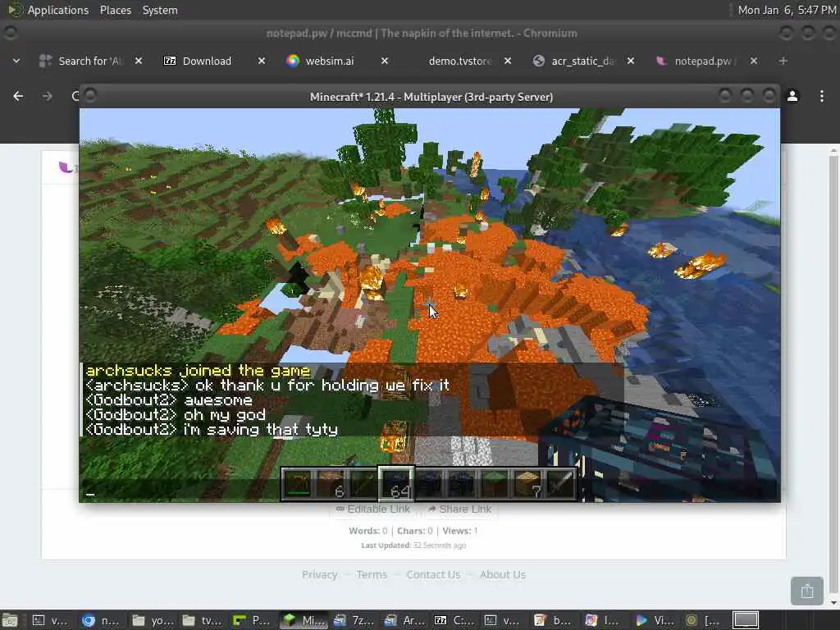Close the websim.ai tab
This screenshot has width=840, height=630.
tap(384, 61)
